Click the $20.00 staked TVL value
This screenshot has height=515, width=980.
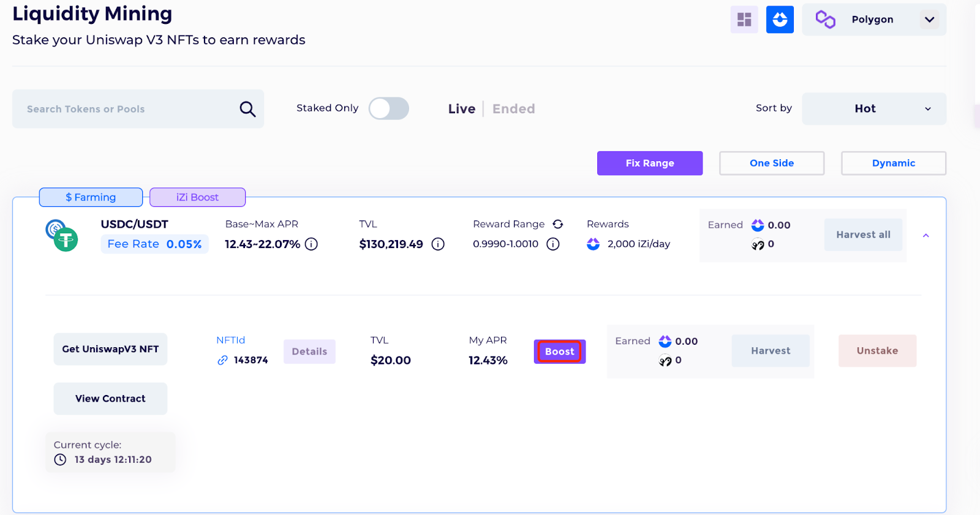[391, 361]
